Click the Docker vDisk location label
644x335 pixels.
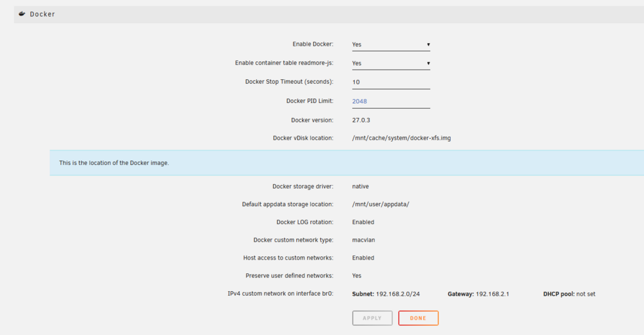[303, 138]
